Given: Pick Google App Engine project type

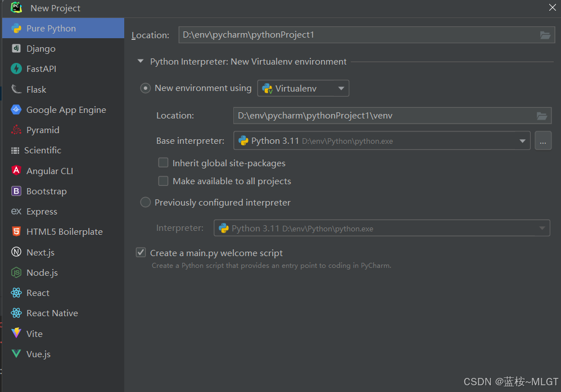Looking at the screenshot, I should point(63,110).
